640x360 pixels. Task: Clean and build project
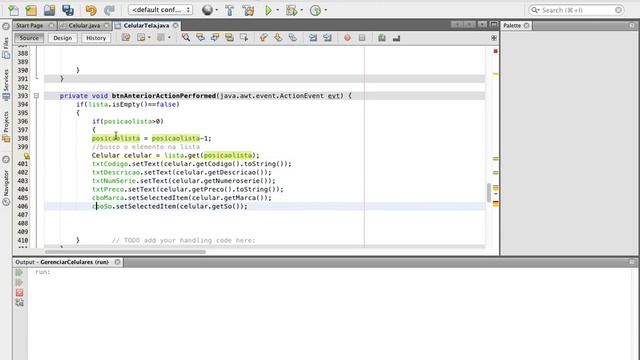coord(249,10)
